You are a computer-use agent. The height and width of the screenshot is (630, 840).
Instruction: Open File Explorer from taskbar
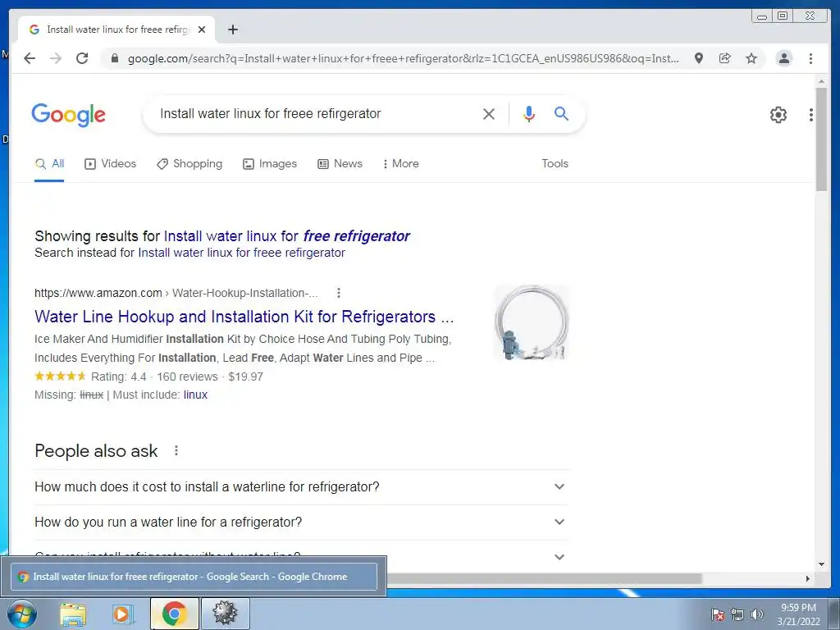[x=72, y=614]
